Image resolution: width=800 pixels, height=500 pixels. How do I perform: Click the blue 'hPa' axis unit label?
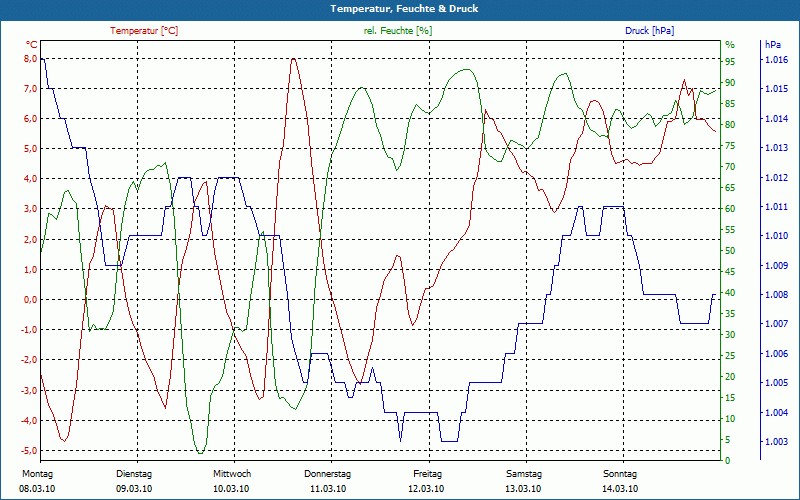773,45
